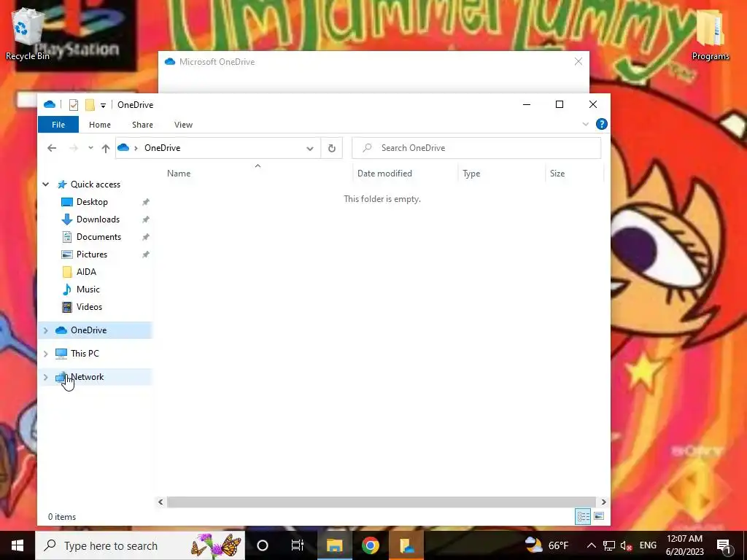Select This PC in navigation pane
Image resolution: width=747 pixels, height=560 pixels.
[85, 354]
